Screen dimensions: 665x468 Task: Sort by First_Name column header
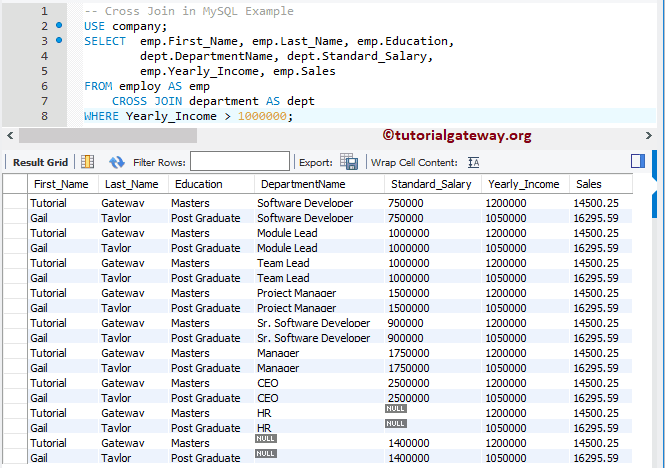(x=61, y=184)
